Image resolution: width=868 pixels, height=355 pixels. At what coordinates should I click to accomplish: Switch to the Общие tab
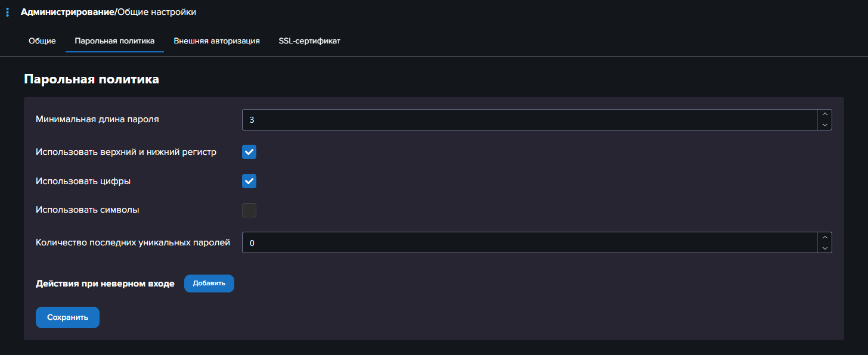42,41
